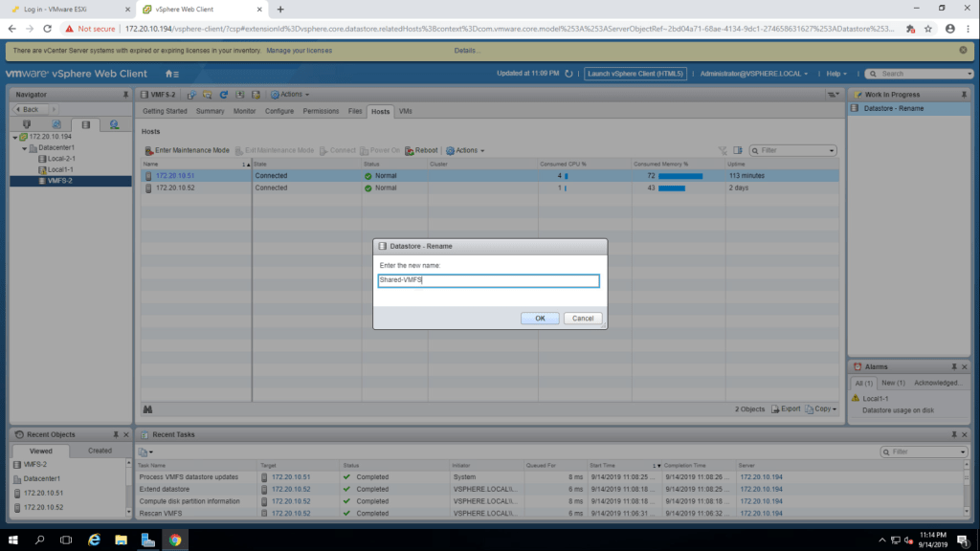Click the find binoculars icon below hosts list

pos(147,409)
